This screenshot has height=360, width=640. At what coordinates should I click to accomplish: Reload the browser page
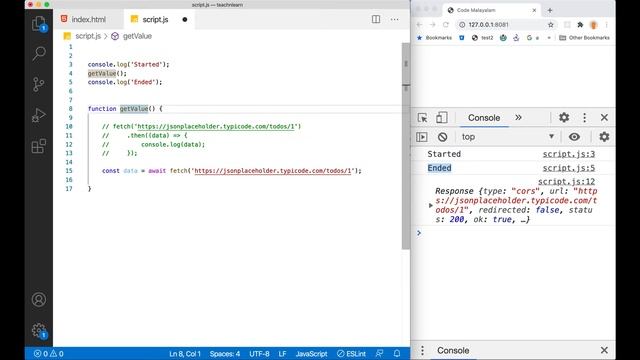click(x=446, y=24)
